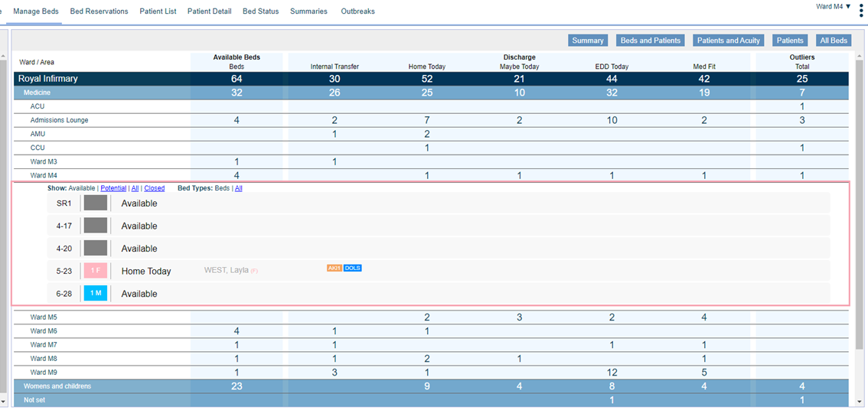Expand the Womens and children row

point(57,386)
